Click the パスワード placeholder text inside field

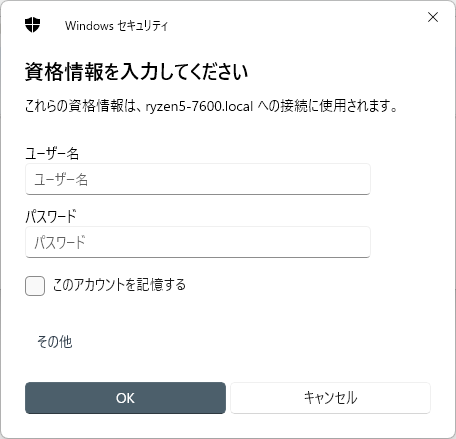pos(60,242)
